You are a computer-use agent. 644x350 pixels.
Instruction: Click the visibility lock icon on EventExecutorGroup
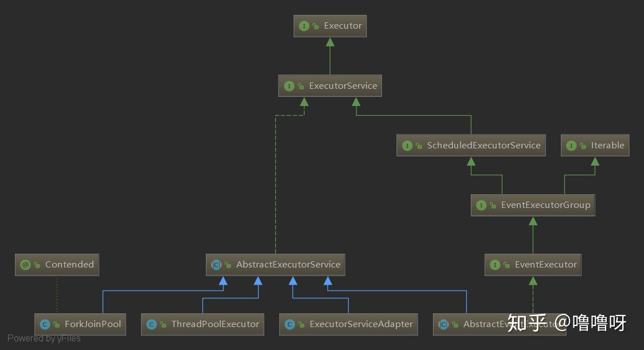click(493, 205)
